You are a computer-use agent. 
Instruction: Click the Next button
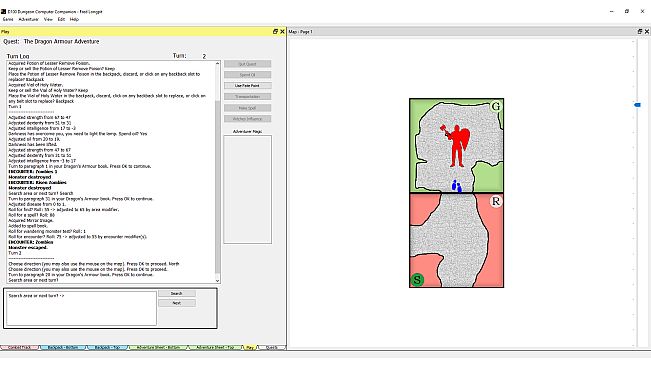(x=176, y=303)
